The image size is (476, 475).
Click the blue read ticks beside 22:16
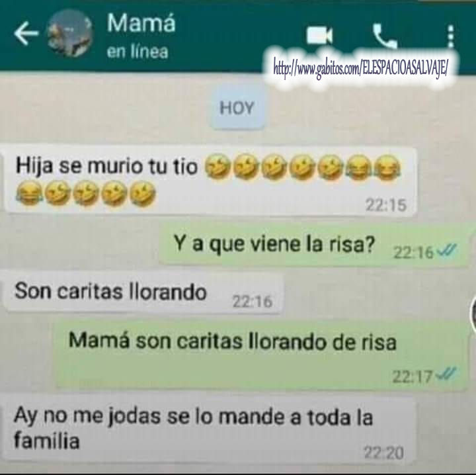[x=446, y=250]
